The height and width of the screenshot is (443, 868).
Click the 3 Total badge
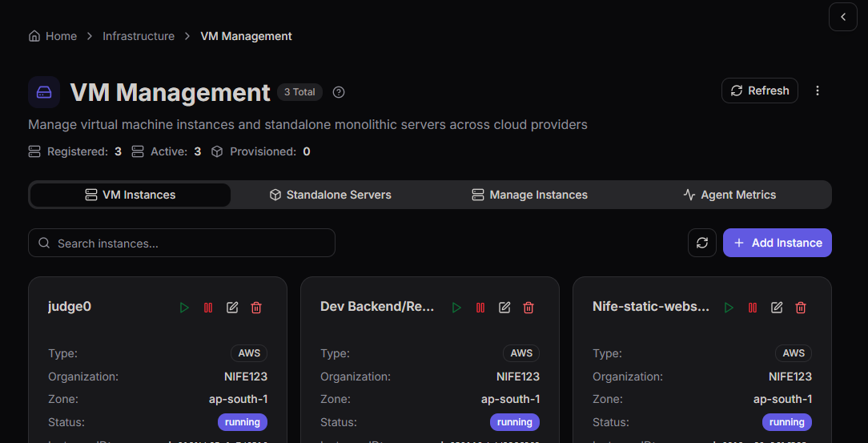[299, 92]
